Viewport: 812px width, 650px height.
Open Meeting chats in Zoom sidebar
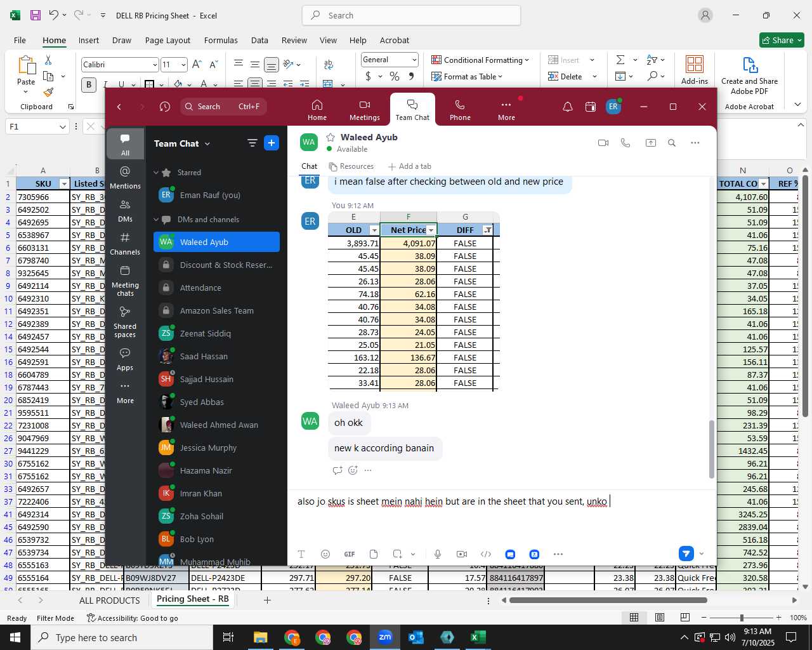[x=125, y=281]
